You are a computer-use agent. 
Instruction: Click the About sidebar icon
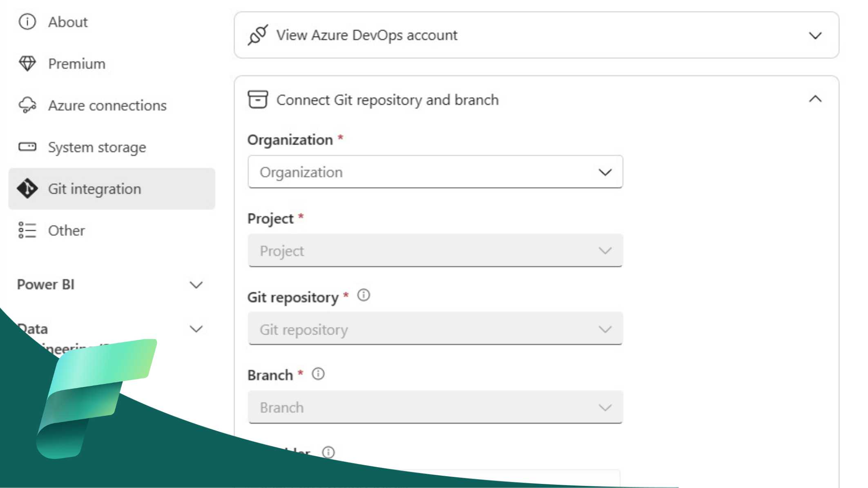point(27,22)
